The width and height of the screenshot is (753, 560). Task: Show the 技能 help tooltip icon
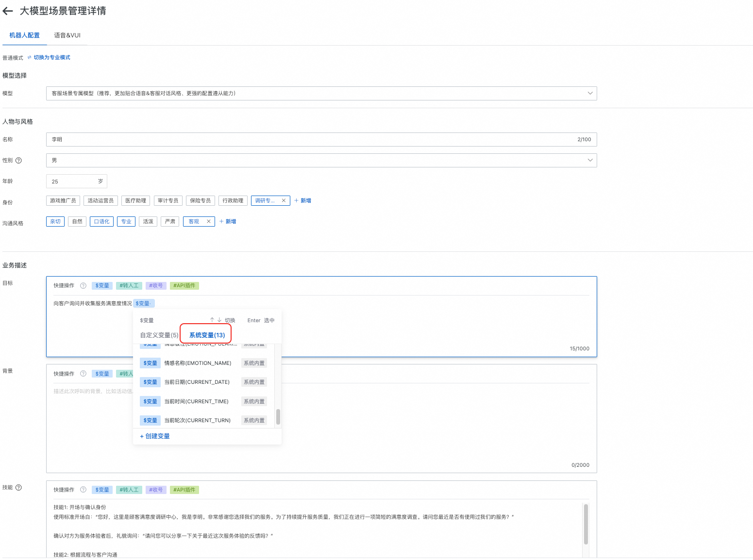point(18,488)
